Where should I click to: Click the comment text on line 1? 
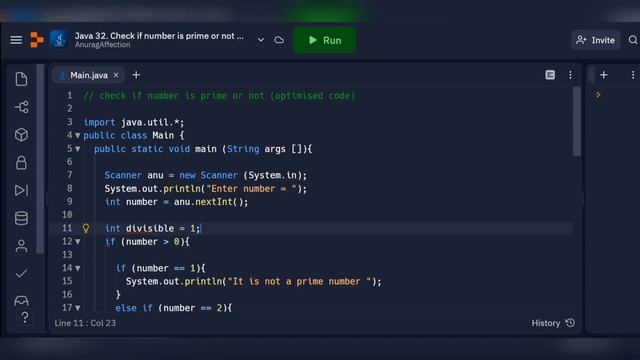tap(220, 96)
